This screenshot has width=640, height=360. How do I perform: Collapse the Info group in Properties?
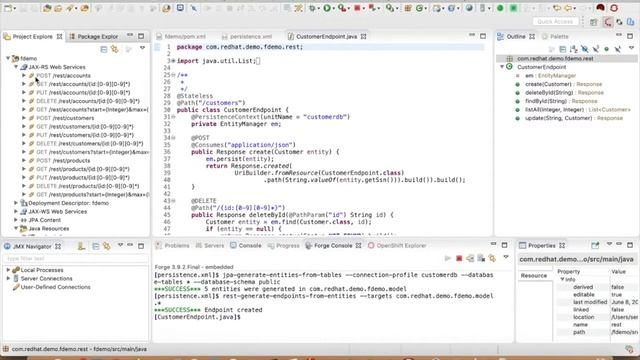tap(562, 279)
